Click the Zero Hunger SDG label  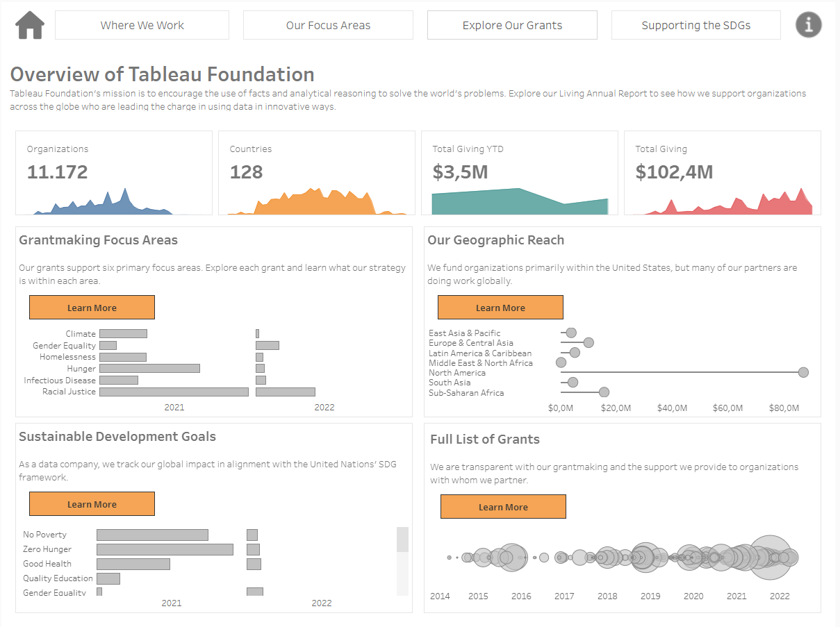[47, 549]
